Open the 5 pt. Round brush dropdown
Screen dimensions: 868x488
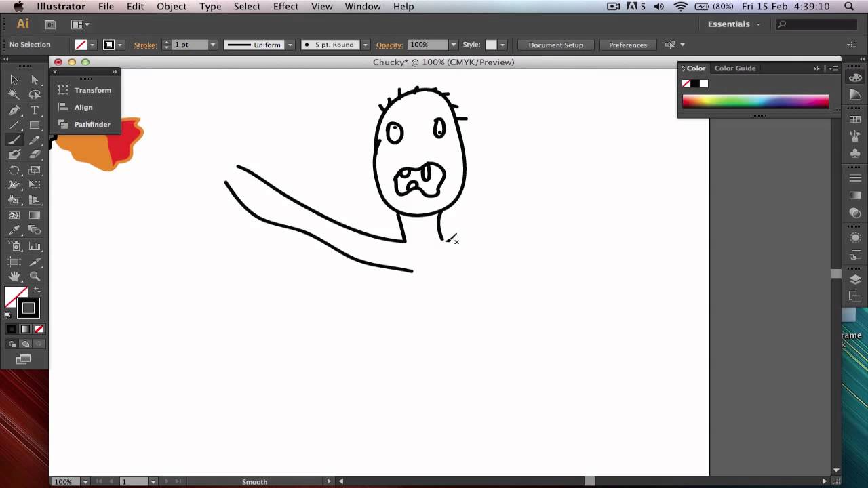click(x=365, y=45)
